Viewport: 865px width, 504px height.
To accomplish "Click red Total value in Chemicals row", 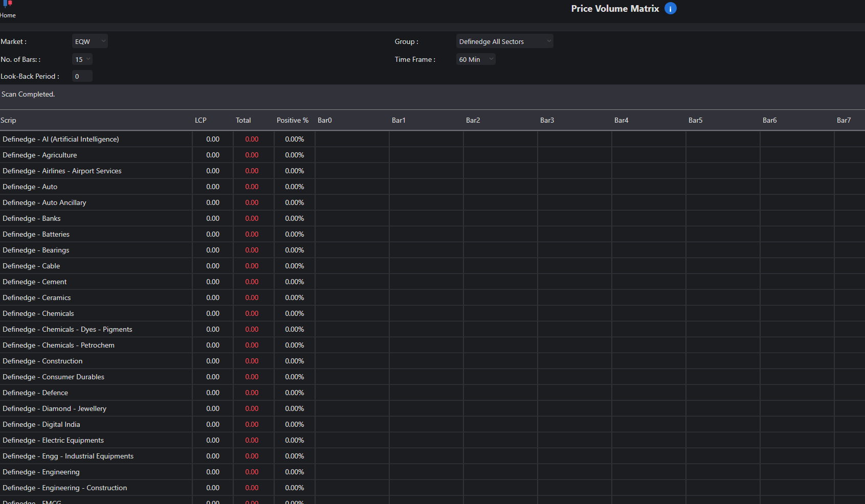I will pyautogui.click(x=252, y=313).
